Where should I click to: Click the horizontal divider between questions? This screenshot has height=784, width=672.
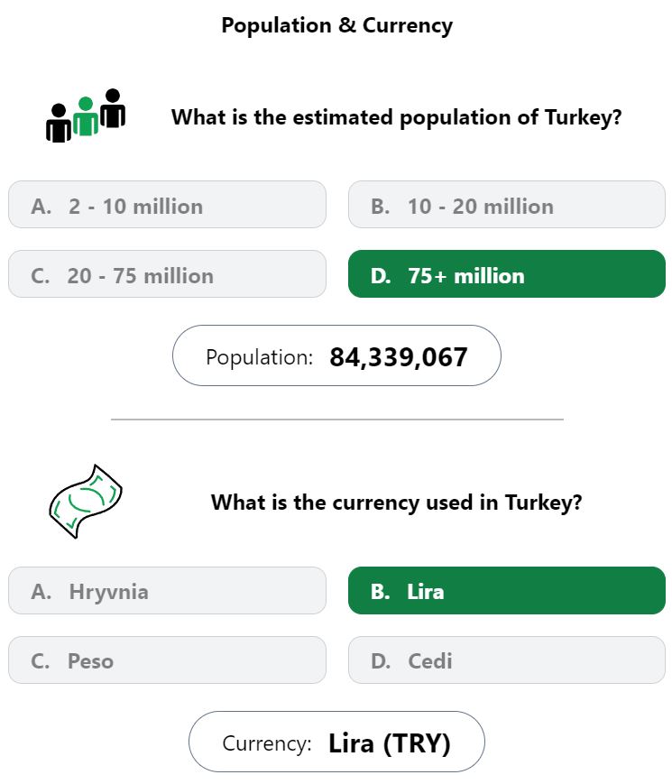click(x=337, y=420)
